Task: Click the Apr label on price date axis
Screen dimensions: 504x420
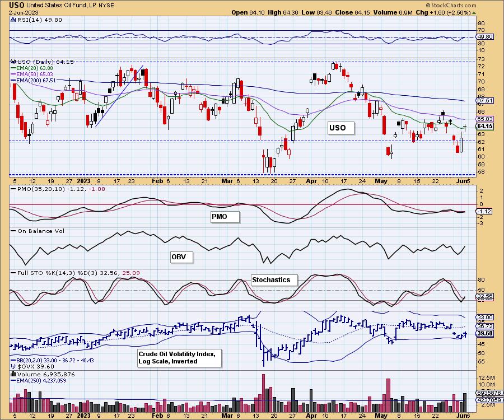Action: [x=311, y=181]
